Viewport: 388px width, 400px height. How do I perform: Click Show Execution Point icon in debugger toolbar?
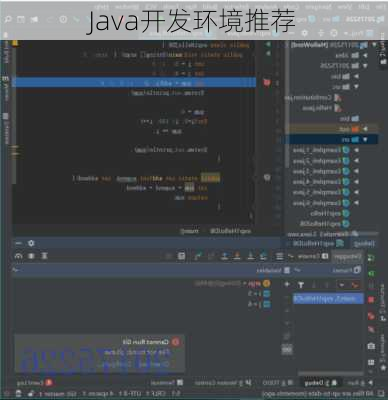[x=279, y=256]
